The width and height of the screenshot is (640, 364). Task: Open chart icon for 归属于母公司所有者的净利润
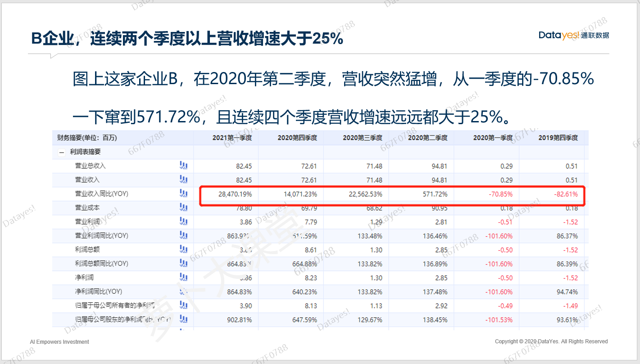(x=183, y=306)
